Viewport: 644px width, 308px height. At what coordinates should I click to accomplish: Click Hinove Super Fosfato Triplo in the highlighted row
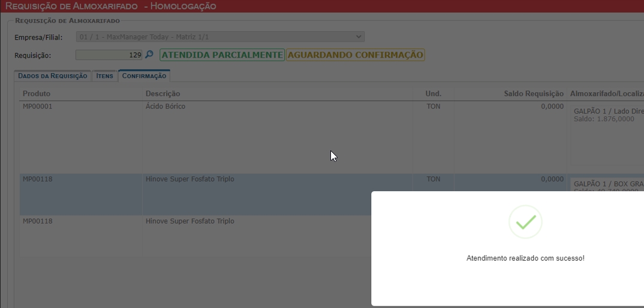189,179
